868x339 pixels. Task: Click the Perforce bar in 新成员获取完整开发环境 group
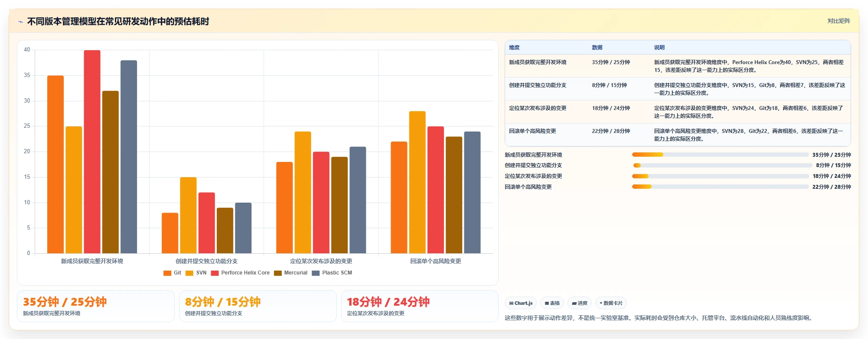click(92, 152)
